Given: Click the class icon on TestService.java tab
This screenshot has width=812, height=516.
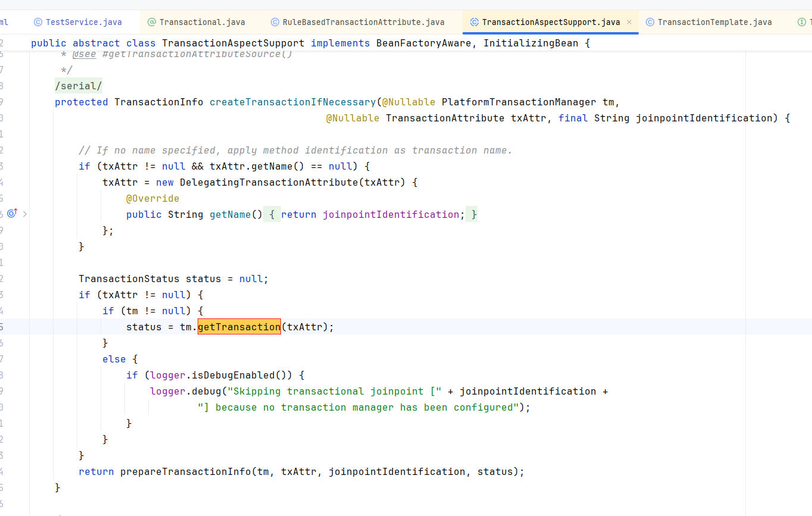Looking at the screenshot, I should tap(38, 22).
